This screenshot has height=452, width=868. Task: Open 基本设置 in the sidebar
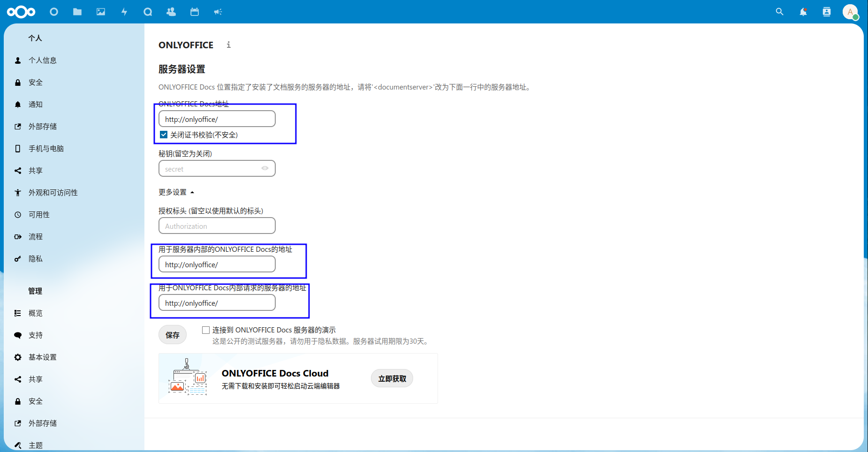[x=41, y=357]
